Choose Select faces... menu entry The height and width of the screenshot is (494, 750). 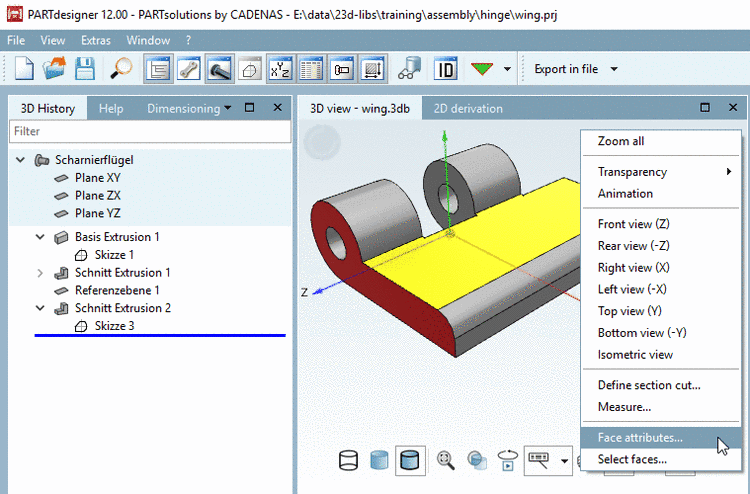[x=661, y=459]
